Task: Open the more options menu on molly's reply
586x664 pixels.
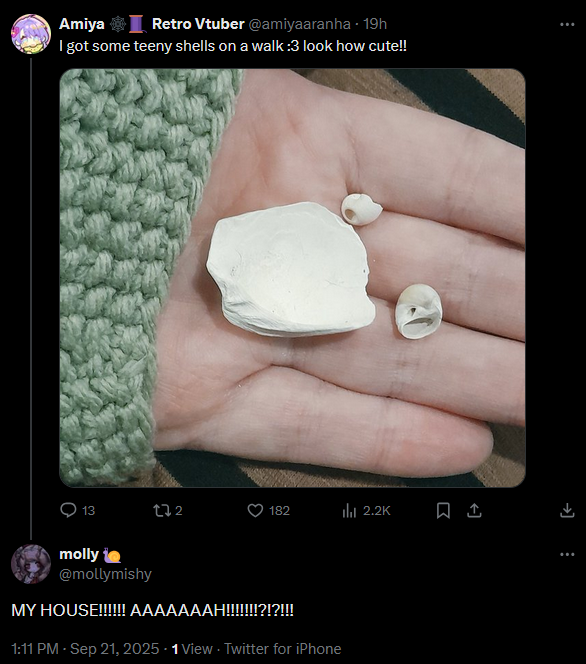Action: (x=567, y=554)
